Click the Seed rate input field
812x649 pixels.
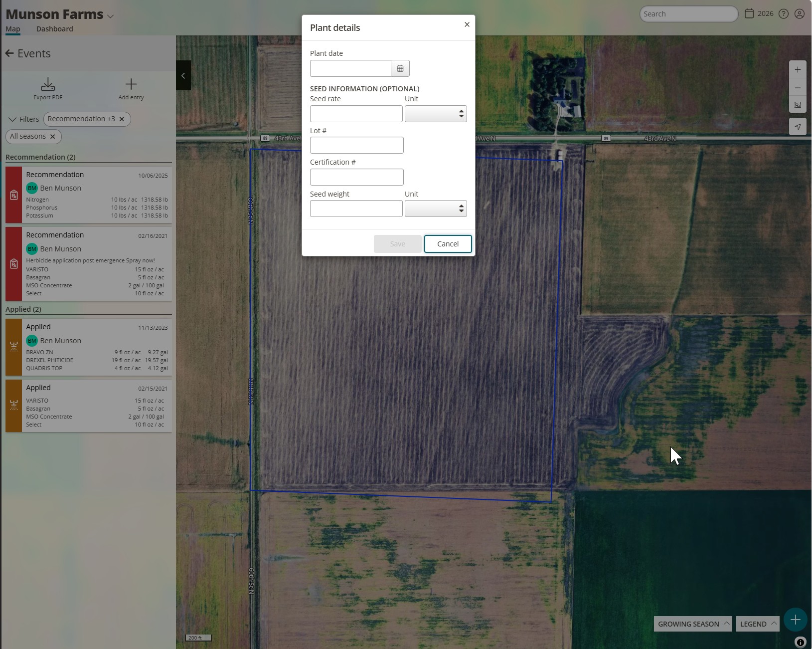tap(356, 114)
